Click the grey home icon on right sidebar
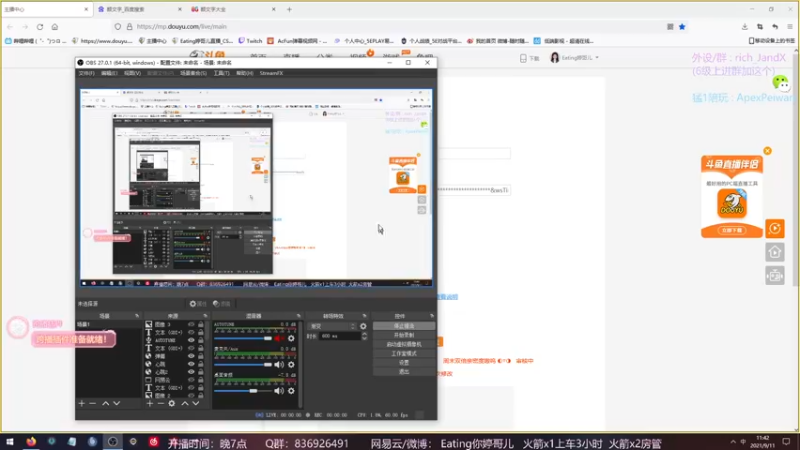 click(775, 252)
